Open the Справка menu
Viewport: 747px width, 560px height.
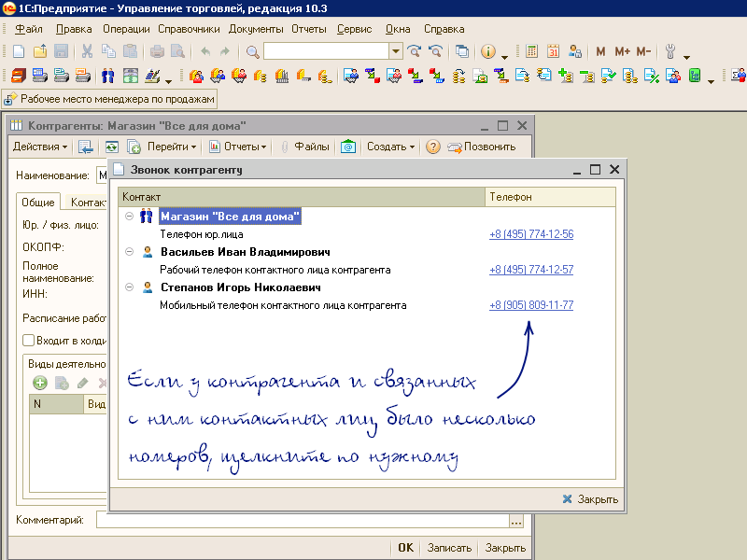(x=444, y=29)
